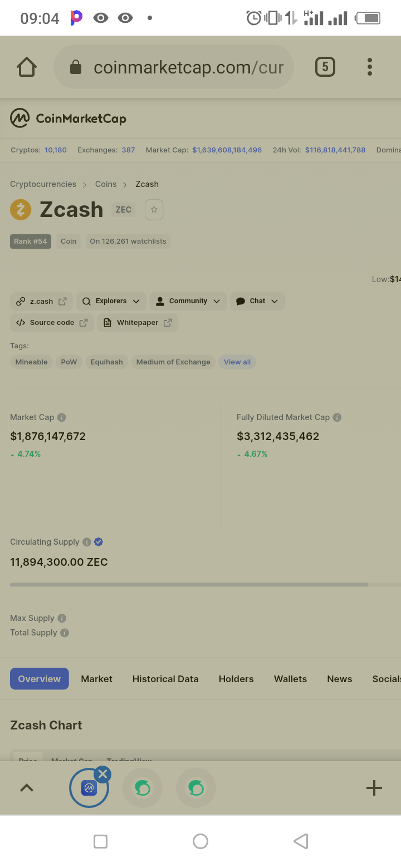Screen dimensions: 401x868
Task: Tap the alarm clock status icon
Action: point(254,18)
